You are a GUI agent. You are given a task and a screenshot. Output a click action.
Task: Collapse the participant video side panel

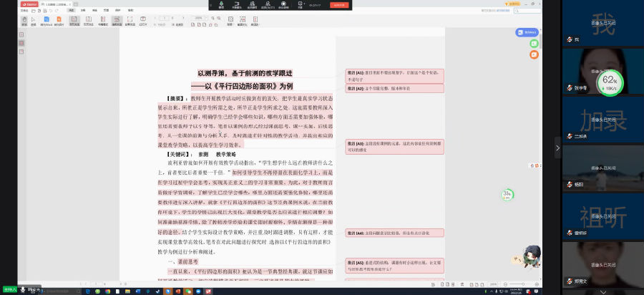(557, 147)
